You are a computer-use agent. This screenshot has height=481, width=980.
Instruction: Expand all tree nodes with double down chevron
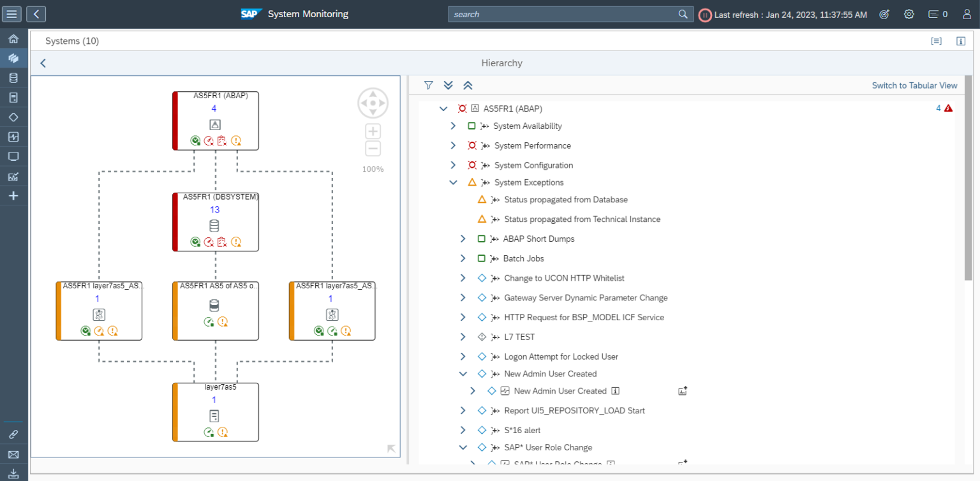click(x=448, y=85)
